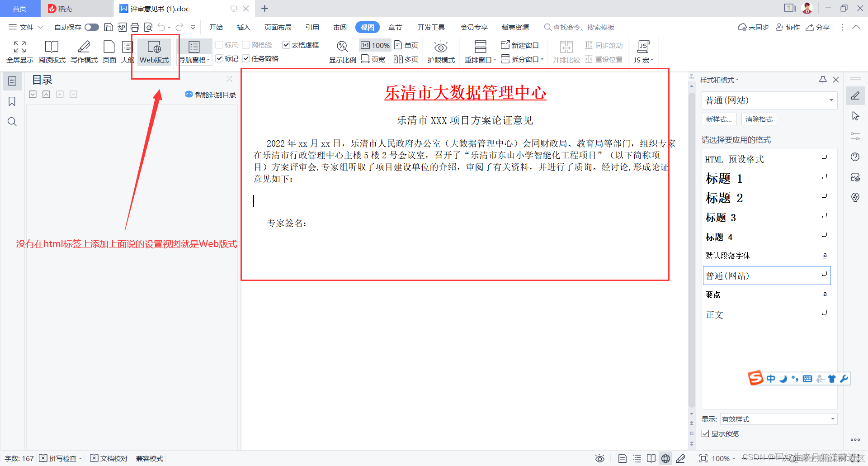This screenshot has width=868, height=466.
Task: Show multiple pages view
Action: click(406, 59)
